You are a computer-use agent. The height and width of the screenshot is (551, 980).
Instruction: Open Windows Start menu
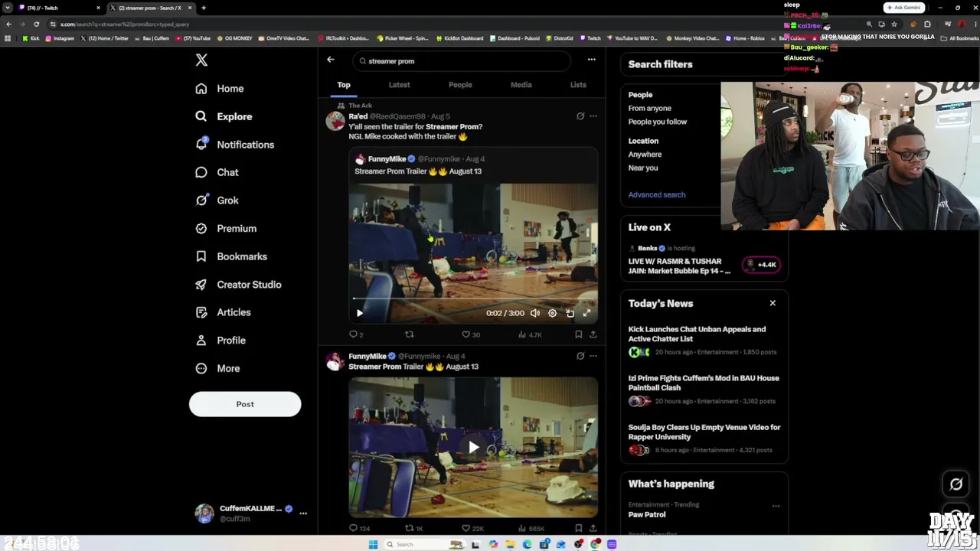tap(373, 544)
